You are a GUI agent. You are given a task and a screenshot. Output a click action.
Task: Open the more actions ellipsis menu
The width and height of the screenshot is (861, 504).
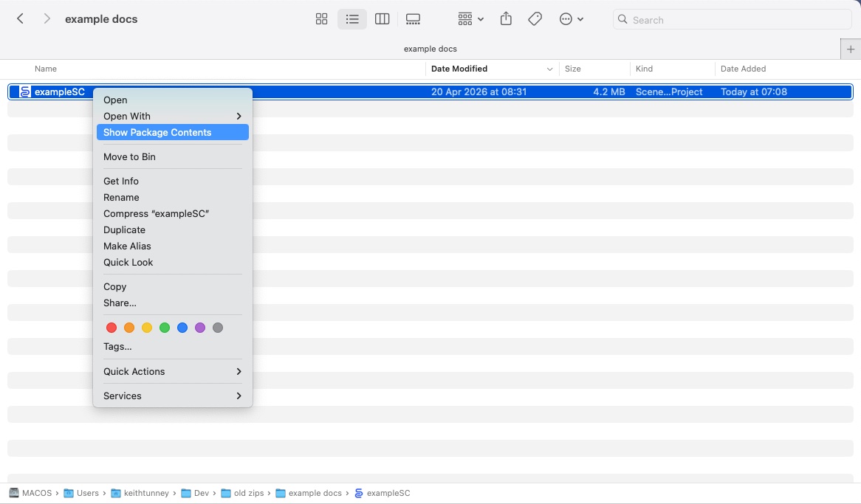(x=571, y=19)
